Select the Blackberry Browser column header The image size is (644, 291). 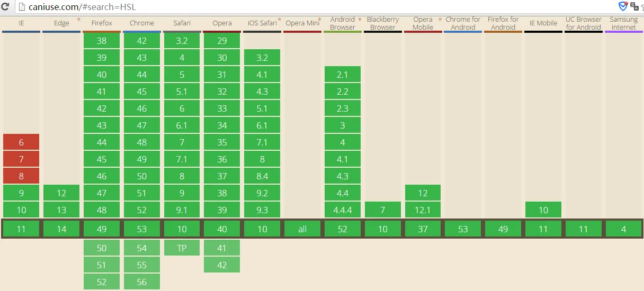383,23
